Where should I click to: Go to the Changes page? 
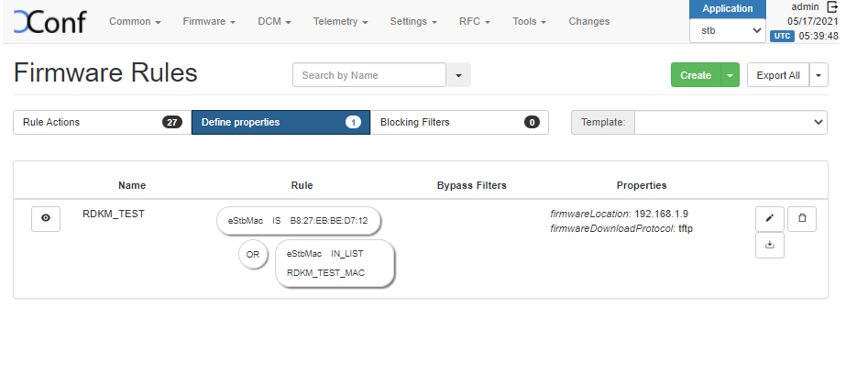tap(588, 21)
